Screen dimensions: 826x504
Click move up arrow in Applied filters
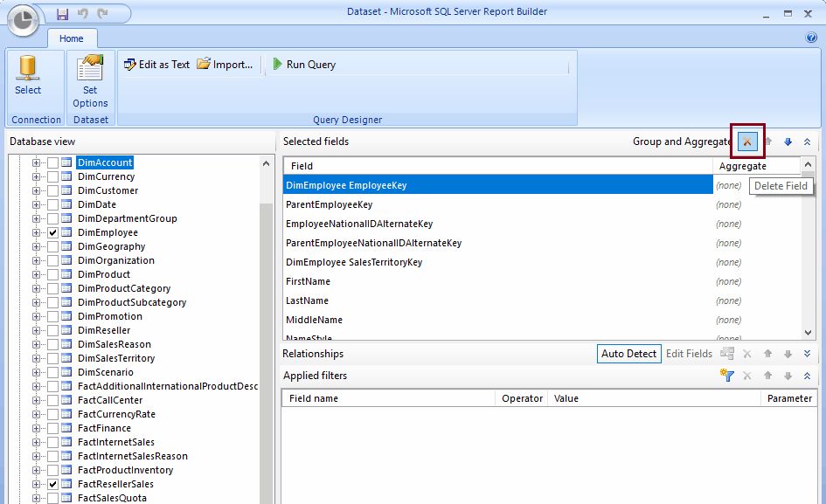(767, 376)
